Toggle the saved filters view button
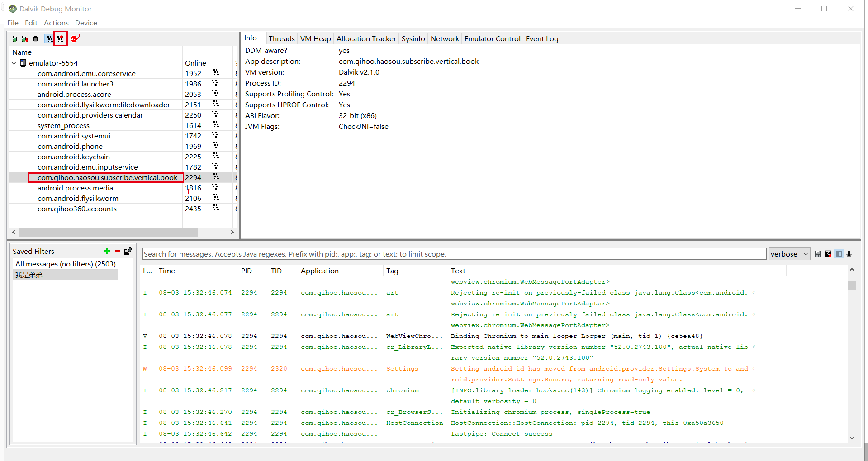 point(839,254)
